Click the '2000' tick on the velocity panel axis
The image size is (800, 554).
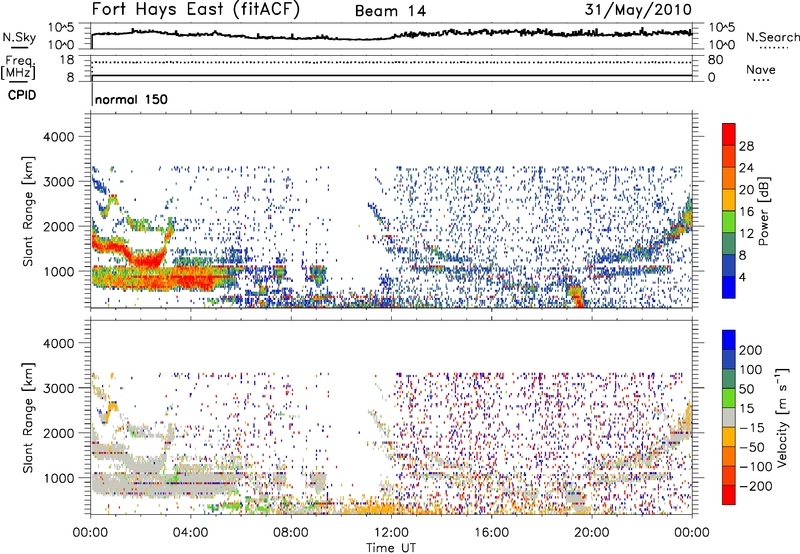[x=58, y=433]
